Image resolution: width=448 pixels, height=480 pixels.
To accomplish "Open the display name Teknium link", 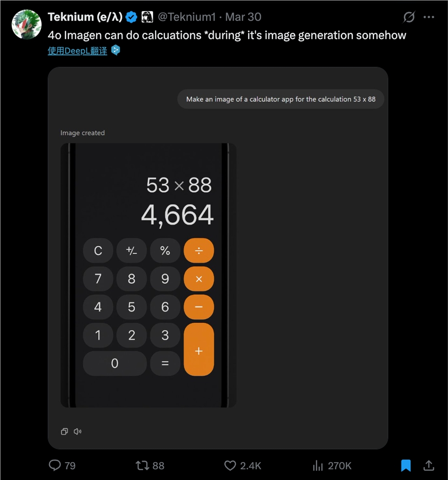I will 85,17.
